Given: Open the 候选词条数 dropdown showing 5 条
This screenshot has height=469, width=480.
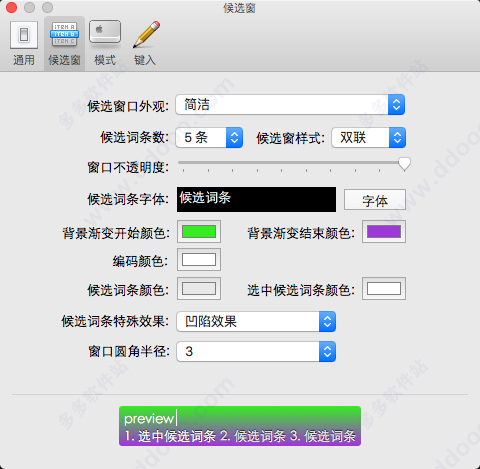Looking at the screenshot, I should tap(209, 137).
